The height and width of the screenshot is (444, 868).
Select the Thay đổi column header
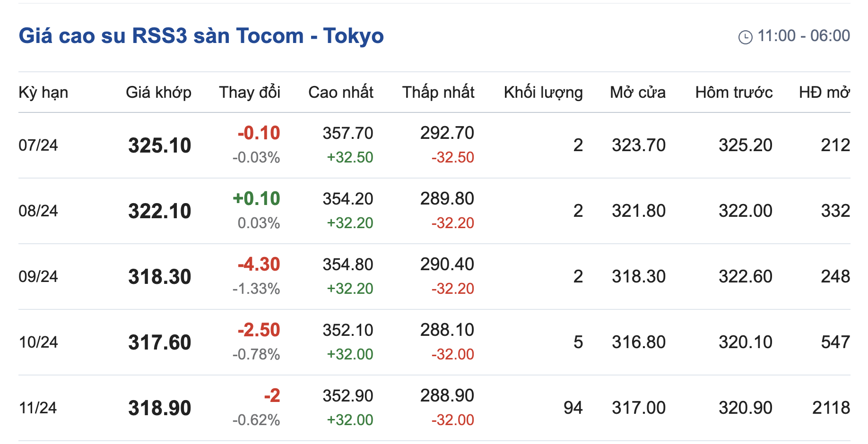[250, 92]
